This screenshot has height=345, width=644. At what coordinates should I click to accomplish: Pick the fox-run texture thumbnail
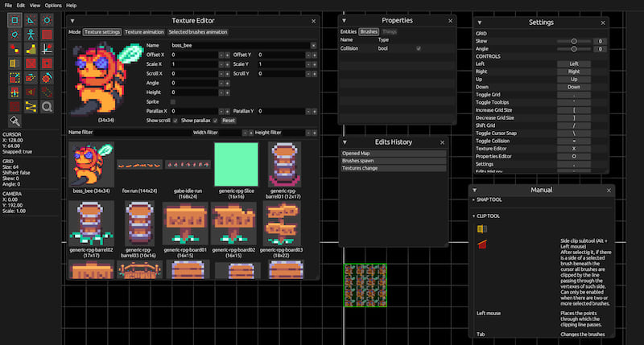point(139,165)
